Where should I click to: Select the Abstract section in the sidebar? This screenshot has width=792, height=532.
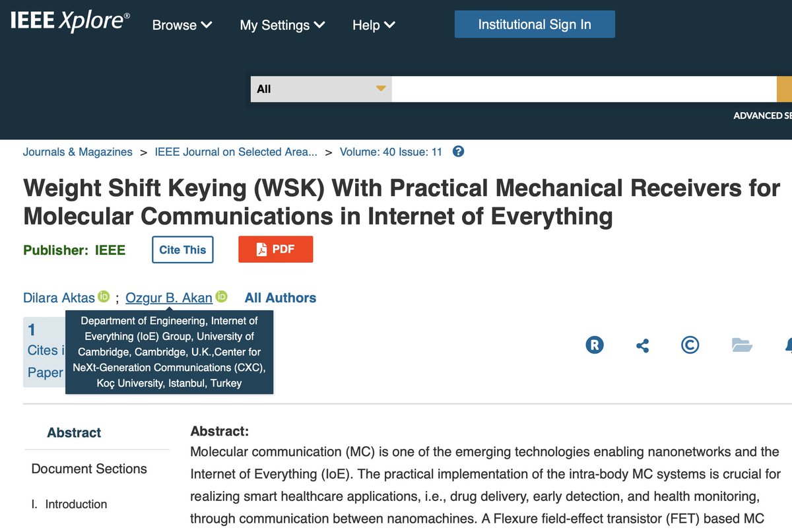[x=73, y=432]
